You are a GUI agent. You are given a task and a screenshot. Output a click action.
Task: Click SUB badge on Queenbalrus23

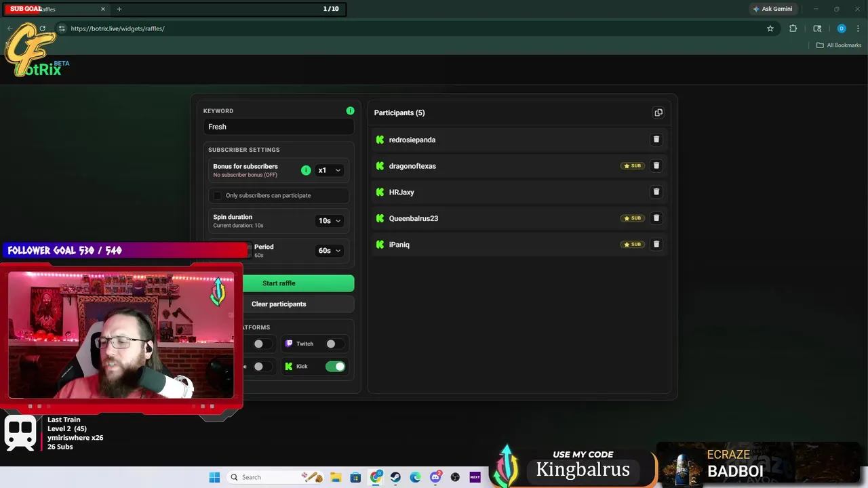tap(632, 218)
